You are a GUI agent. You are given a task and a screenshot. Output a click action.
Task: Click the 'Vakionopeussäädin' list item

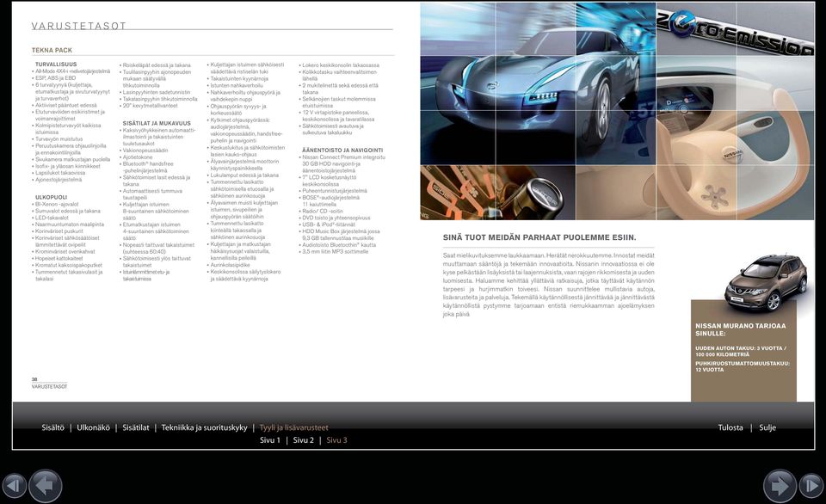point(145,151)
